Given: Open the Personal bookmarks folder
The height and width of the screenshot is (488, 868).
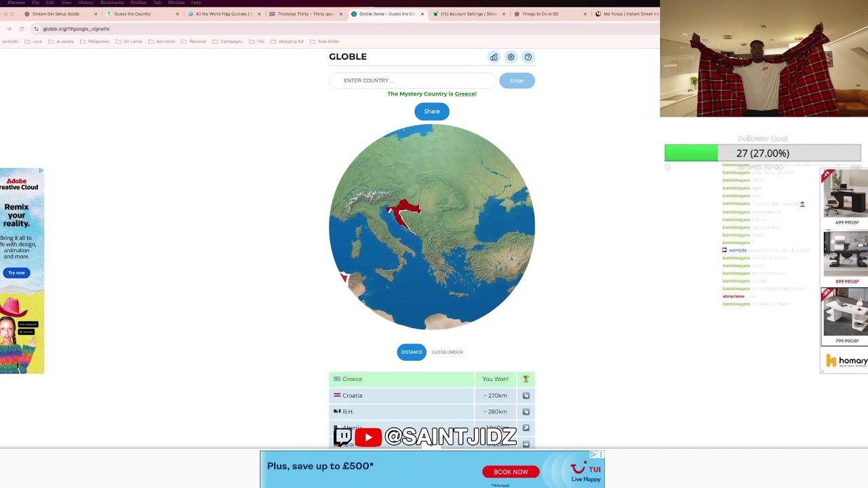Looking at the screenshot, I should click(x=194, y=41).
